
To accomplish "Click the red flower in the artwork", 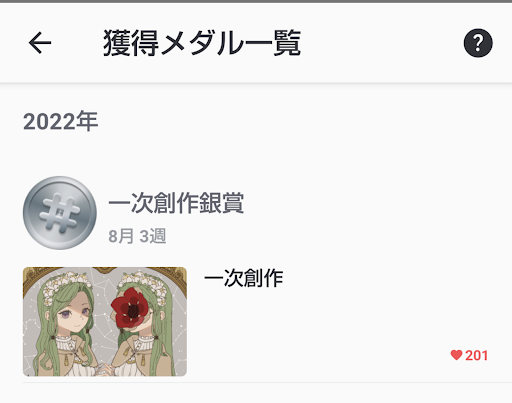I will [130, 307].
